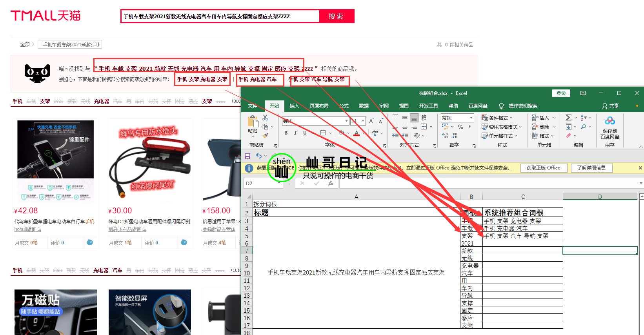Apply comma style number format

pyautogui.click(x=469, y=127)
